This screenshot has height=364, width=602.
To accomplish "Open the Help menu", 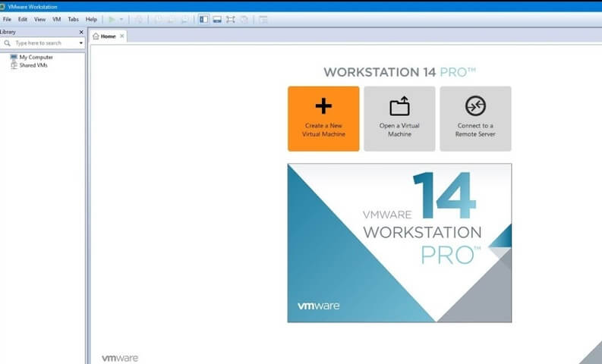I will 91,19.
